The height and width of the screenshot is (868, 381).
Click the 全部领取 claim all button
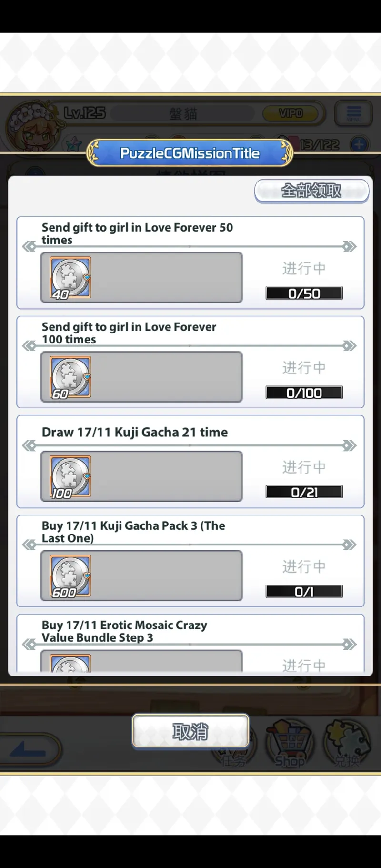(x=311, y=191)
